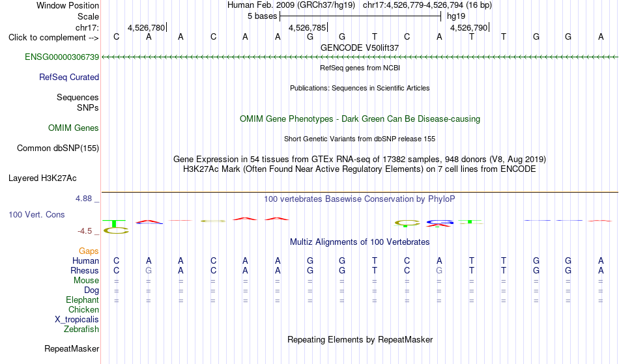Open the RepeatMasker track label

72,348
